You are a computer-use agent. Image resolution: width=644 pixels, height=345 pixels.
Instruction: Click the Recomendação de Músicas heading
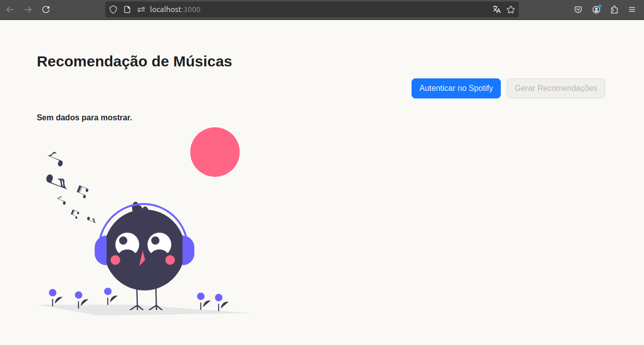tap(134, 61)
